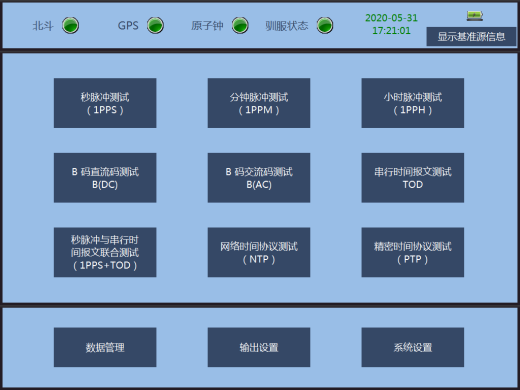This screenshot has width=520, height=390.
Task: Go to 输出设置 settings
Action: tap(259, 347)
